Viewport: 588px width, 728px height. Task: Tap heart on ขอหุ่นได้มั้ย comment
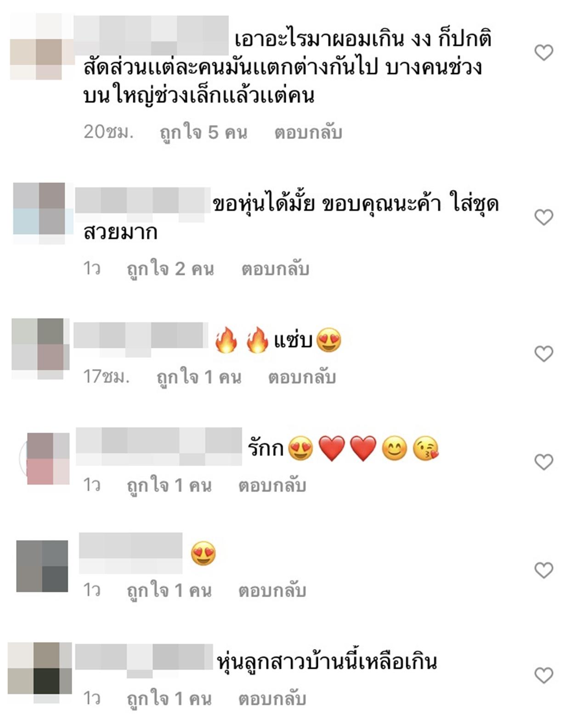(x=544, y=217)
